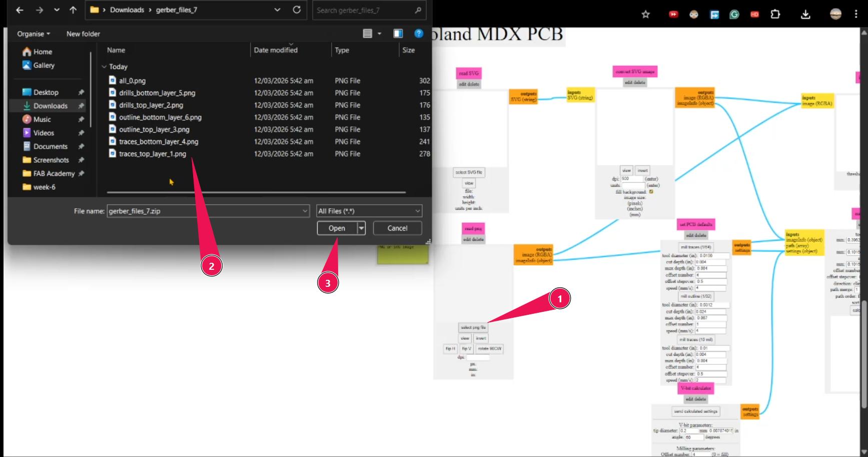Select the traces_bottom_layer_4.png file icon
Viewport: 868px width, 457px height.
(113, 141)
